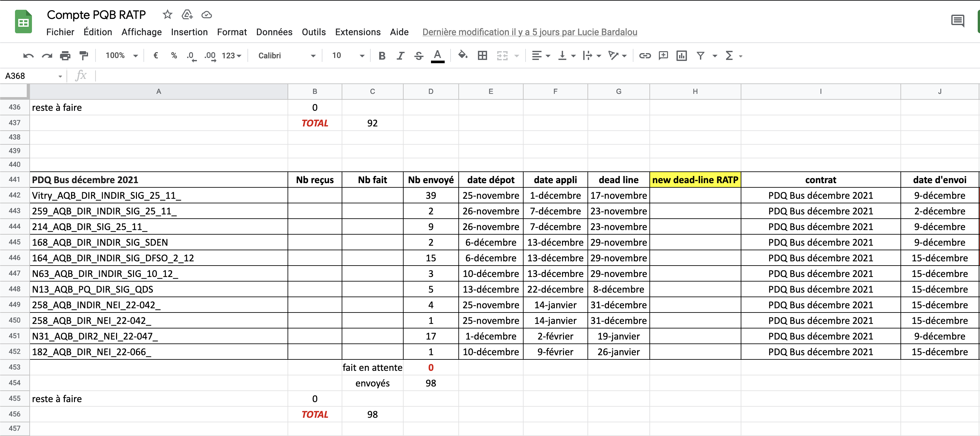Click the Insert chart icon

[x=681, y=56]
